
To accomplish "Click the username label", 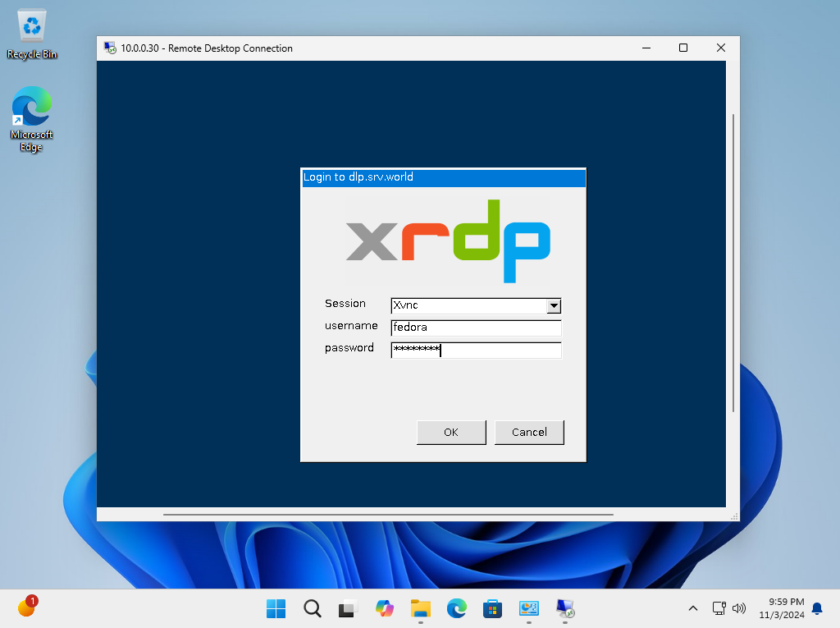I will 351,326.
